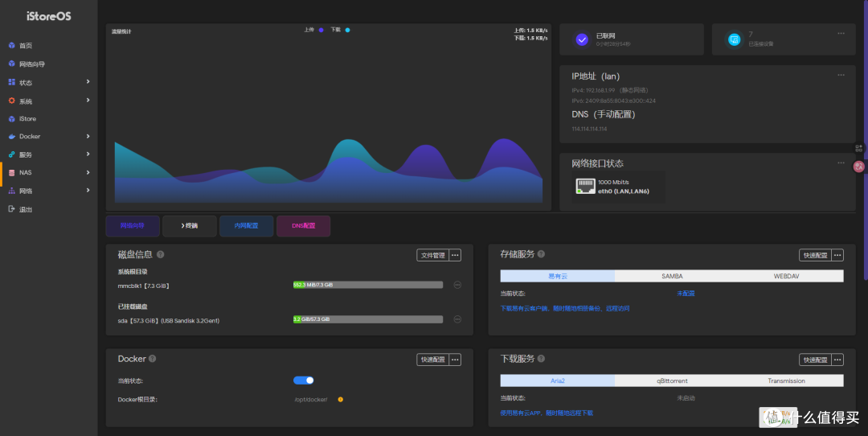Click the 网络向导 cube icon in sidebar
868x436 pixels.
point(11,64)
